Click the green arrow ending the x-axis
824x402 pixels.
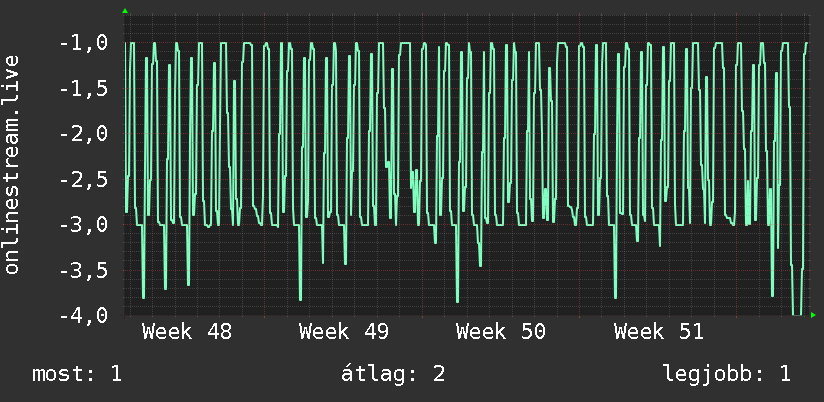(x=813, y=315)
